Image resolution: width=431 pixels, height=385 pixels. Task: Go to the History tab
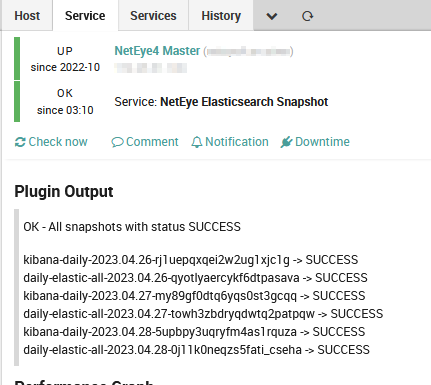pos(221,16)
